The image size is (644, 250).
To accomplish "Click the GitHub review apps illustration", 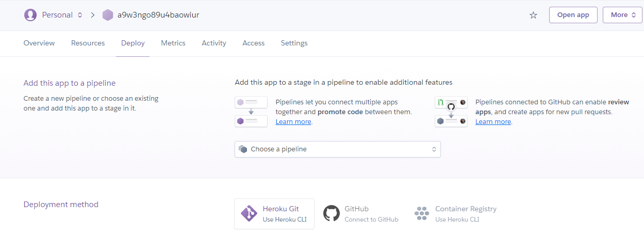I will tap(451, 112).
